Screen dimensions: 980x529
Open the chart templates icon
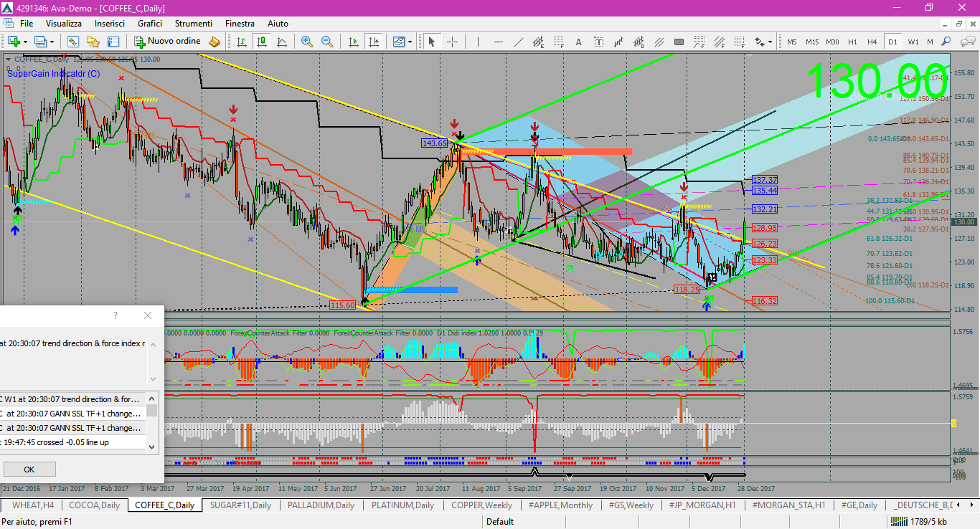click(x=399, y=42)
